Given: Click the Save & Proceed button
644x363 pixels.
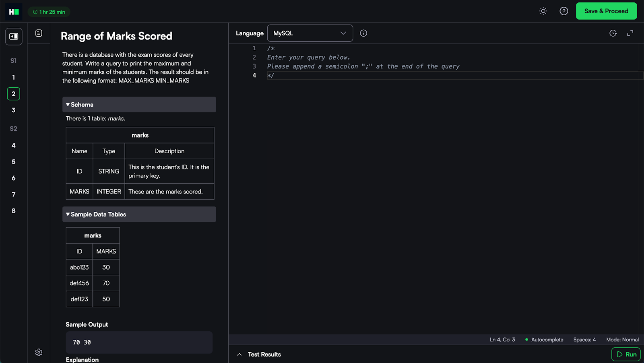Looking at the screenshot, I should (x=606, y=11).
